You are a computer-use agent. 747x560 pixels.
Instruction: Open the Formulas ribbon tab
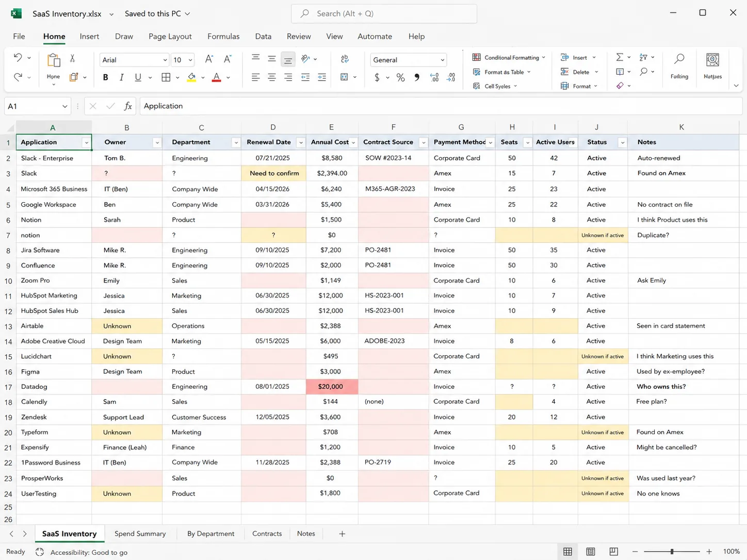click(223, 37)
